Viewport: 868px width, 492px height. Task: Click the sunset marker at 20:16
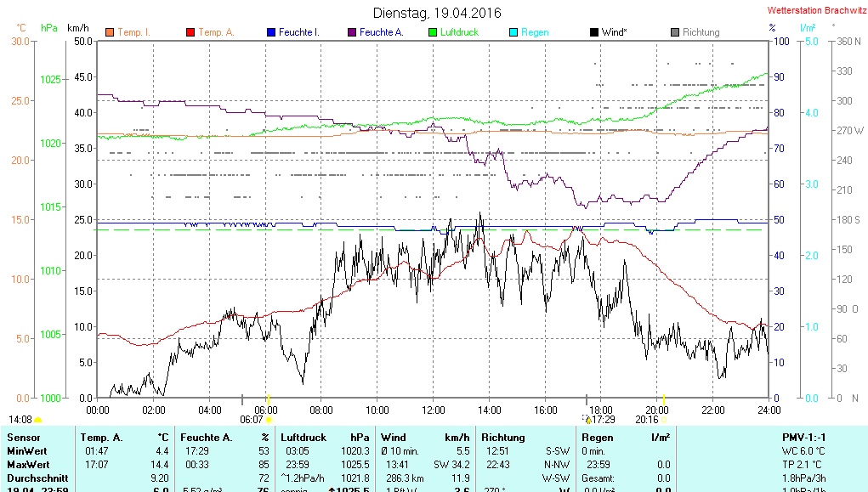(x=663, y=419)
